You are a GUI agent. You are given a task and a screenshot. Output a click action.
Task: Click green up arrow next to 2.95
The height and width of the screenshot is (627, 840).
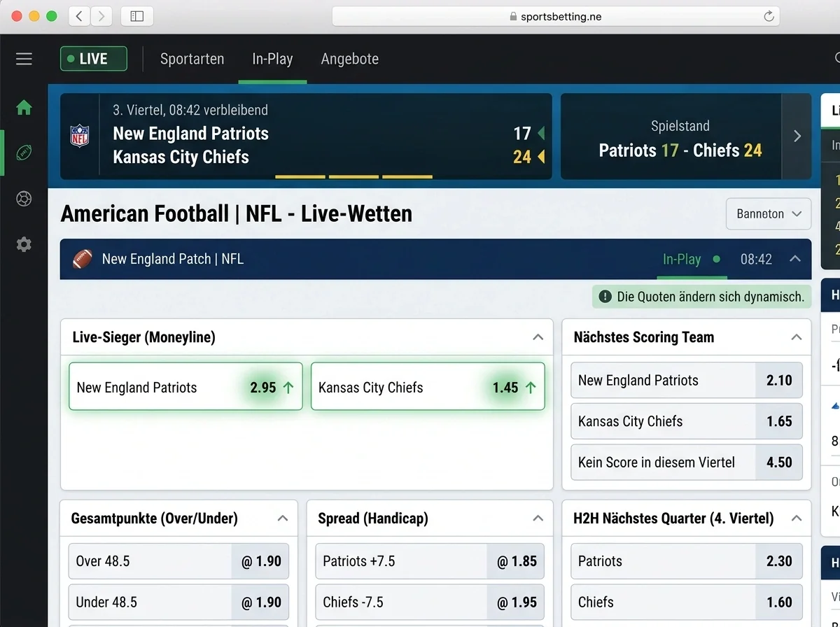[x=288, y=387]
